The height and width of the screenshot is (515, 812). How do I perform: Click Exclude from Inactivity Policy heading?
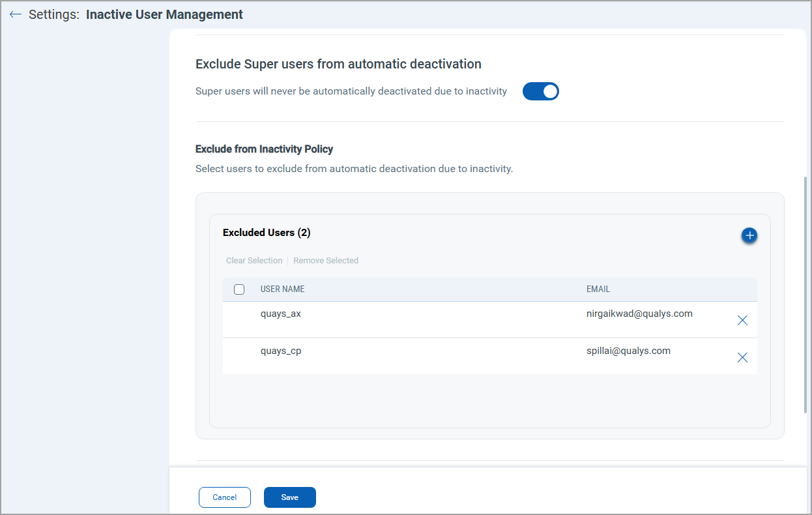click(264, 149)
